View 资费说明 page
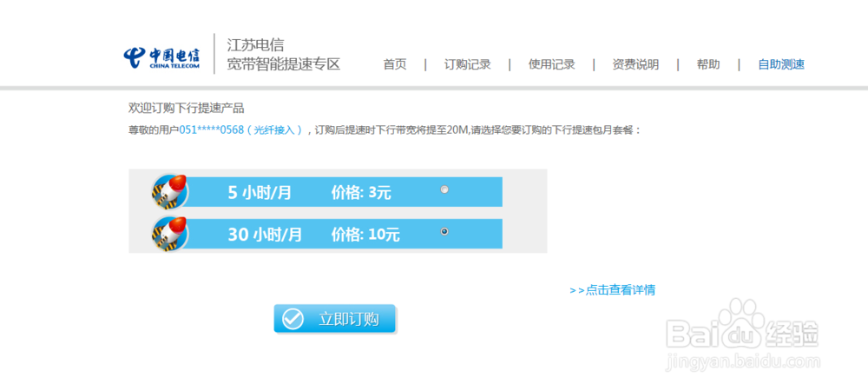The image size is (868, 391). click(x=635, y=64)
